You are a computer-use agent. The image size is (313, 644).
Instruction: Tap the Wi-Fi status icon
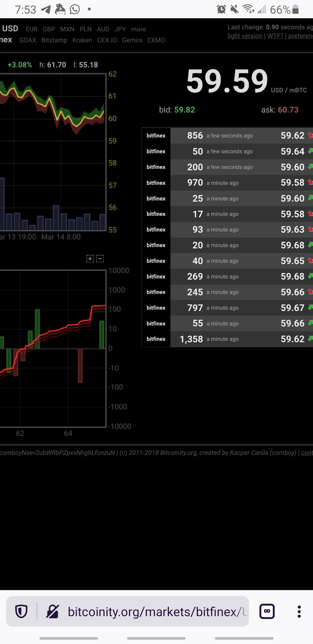249,10
